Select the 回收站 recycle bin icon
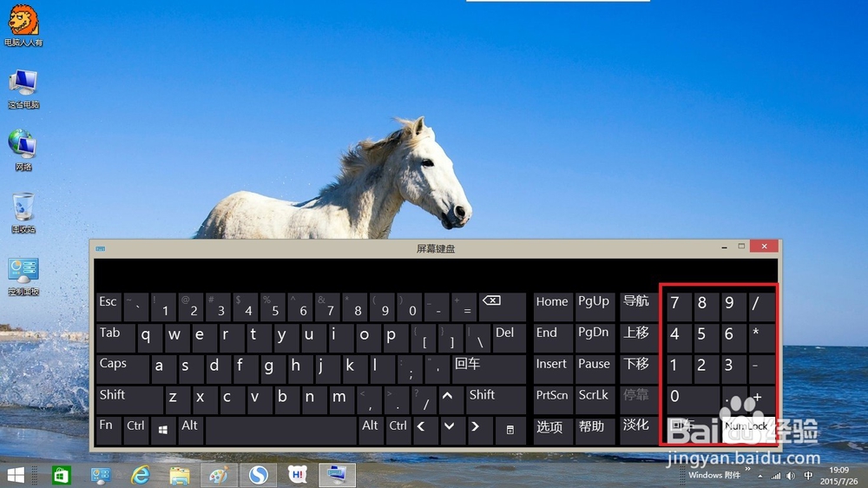 click(23, 213)
